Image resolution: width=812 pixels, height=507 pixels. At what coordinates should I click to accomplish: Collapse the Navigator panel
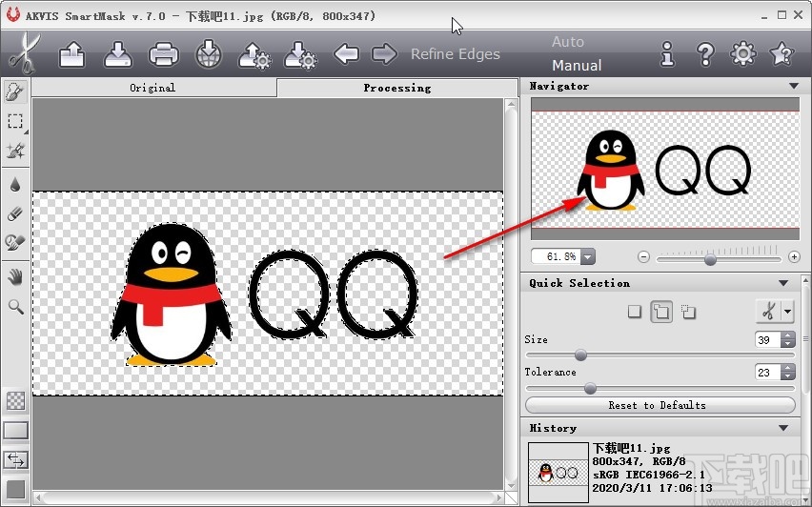[x=794, y=86]
